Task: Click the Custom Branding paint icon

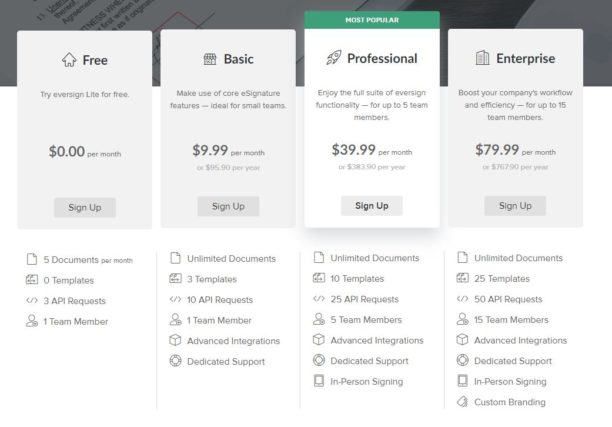Action: [463, 402]
